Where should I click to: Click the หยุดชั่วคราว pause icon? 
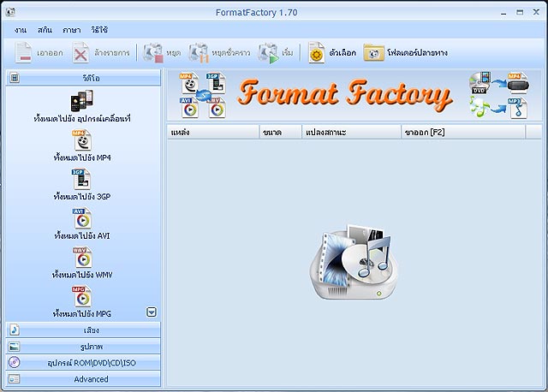coord(199,53)
